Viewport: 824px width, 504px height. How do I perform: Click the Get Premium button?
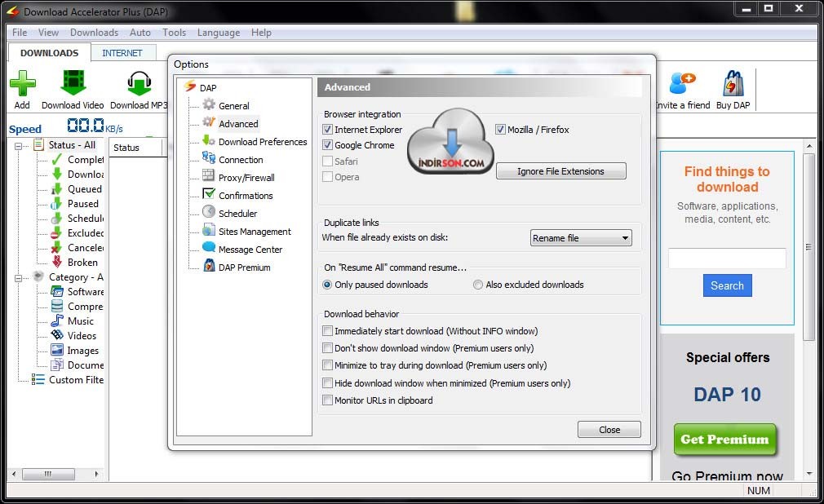[x=724, y=440]
